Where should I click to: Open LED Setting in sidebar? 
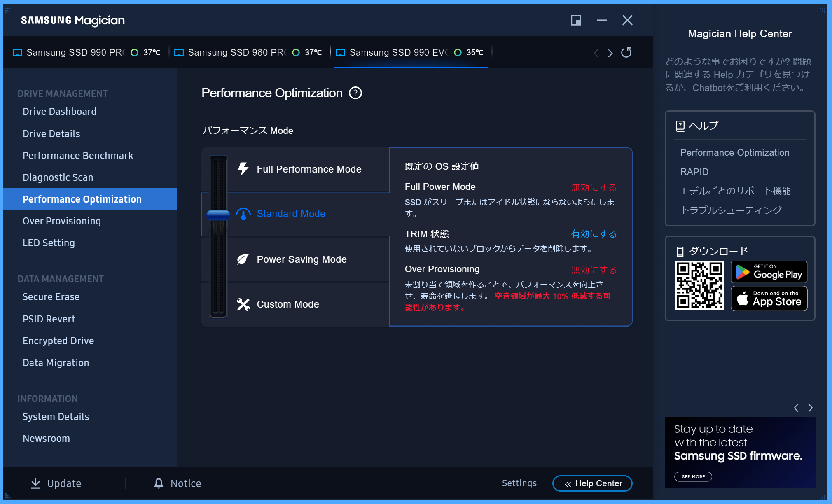pos(49,243)
